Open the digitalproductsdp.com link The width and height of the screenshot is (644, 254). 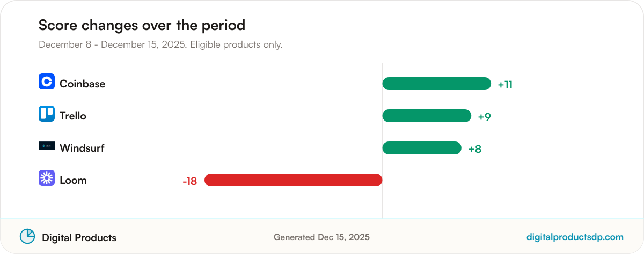pyautogui.click(x=575, y=237)
